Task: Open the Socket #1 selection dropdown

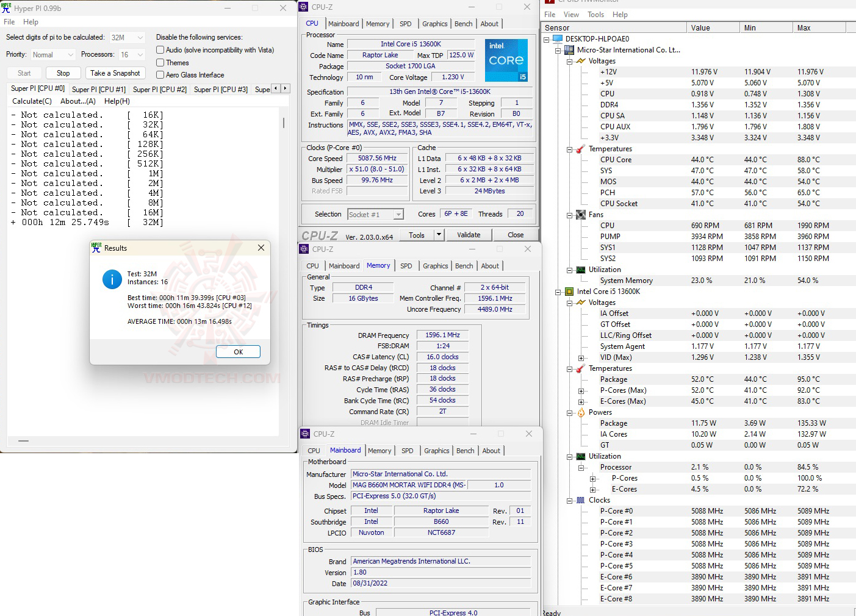Action: point(376,214)
